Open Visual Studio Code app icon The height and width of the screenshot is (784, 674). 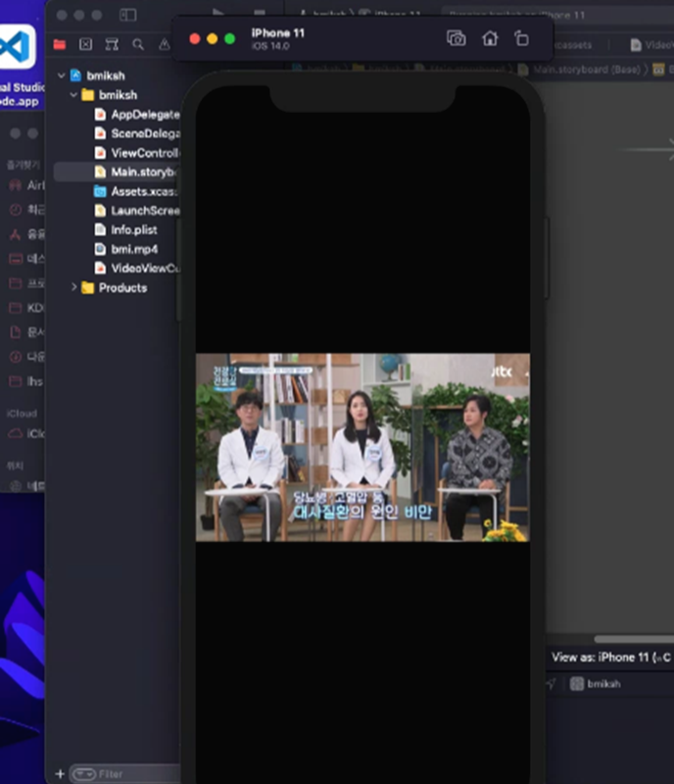point(17,47)
